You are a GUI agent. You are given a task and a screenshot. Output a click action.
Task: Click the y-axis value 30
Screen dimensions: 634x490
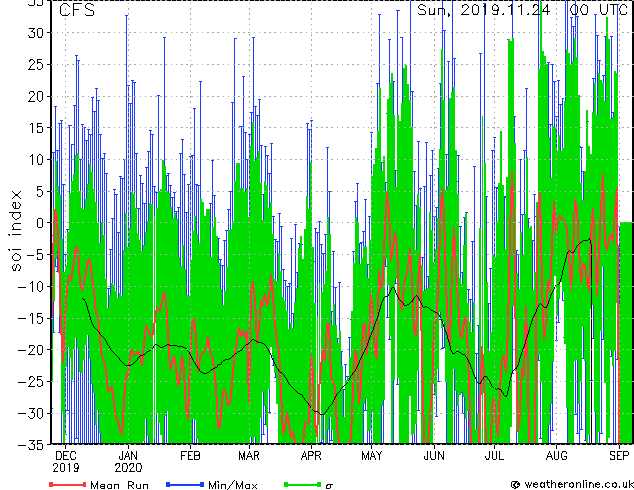coord(36,33)
